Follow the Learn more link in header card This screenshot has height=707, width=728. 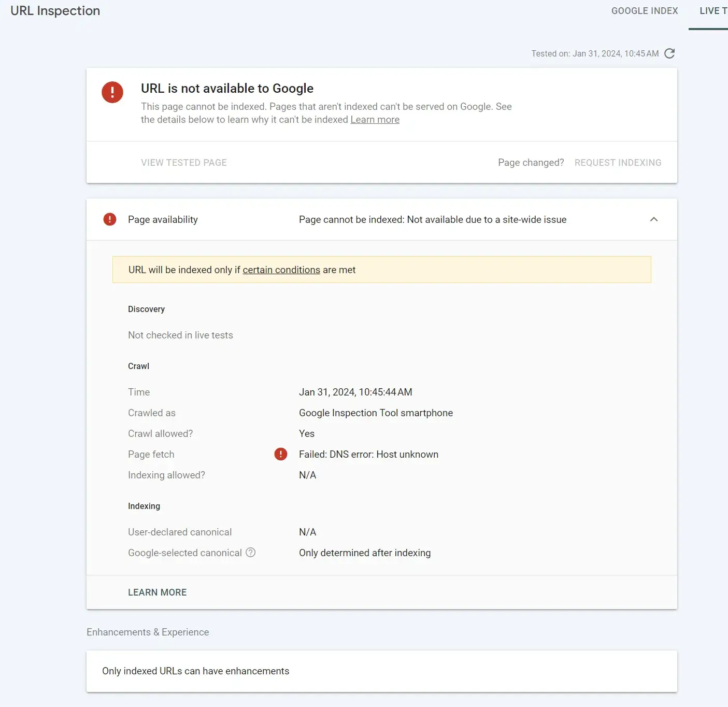pos(375,120)
